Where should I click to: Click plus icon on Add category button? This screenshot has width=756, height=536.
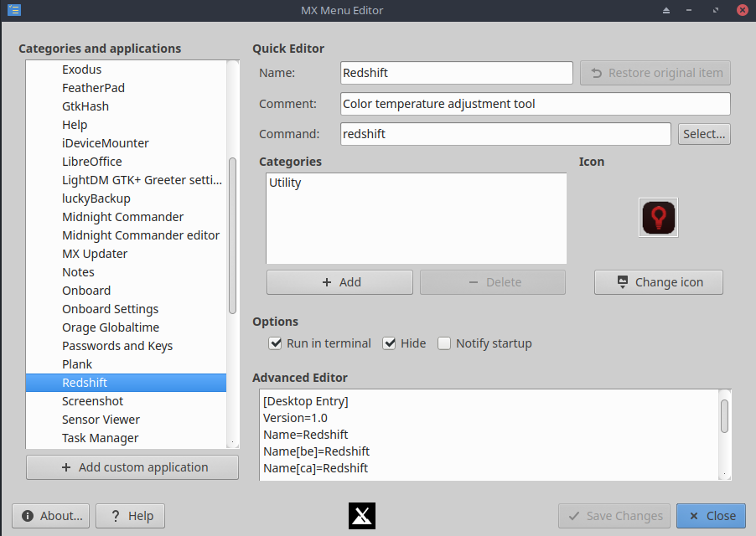point(326,282)
